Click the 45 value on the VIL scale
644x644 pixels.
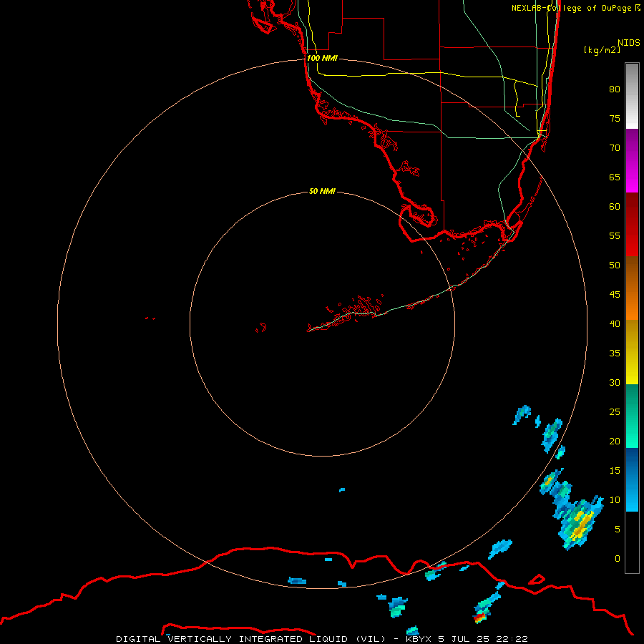pos(615,295)
